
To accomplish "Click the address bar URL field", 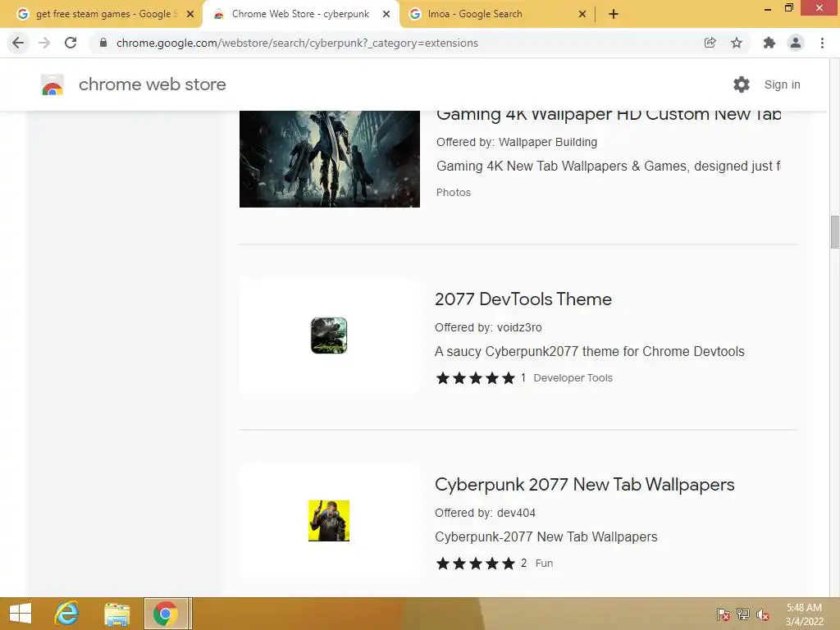I will point(396,43).
